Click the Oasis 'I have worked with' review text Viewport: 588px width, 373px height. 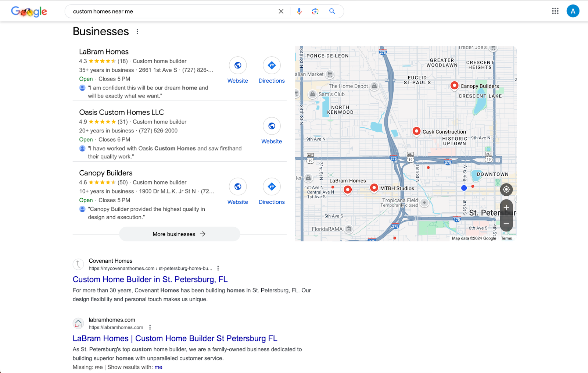coord(165,153)
